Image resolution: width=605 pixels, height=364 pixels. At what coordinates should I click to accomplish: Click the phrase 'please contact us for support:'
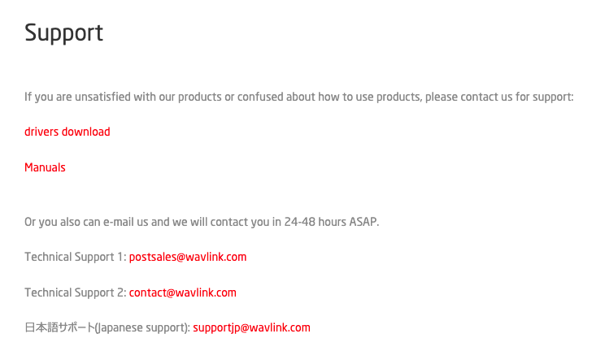point(499,97)
